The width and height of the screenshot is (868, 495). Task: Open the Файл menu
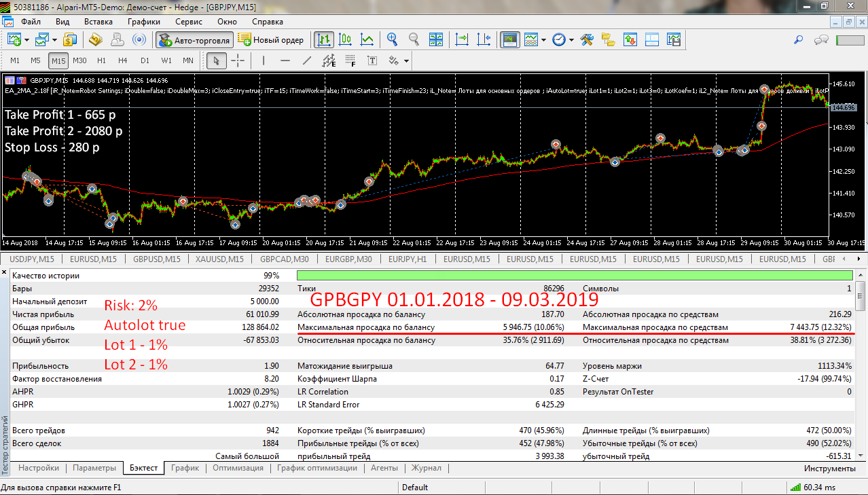click(31, 21)
